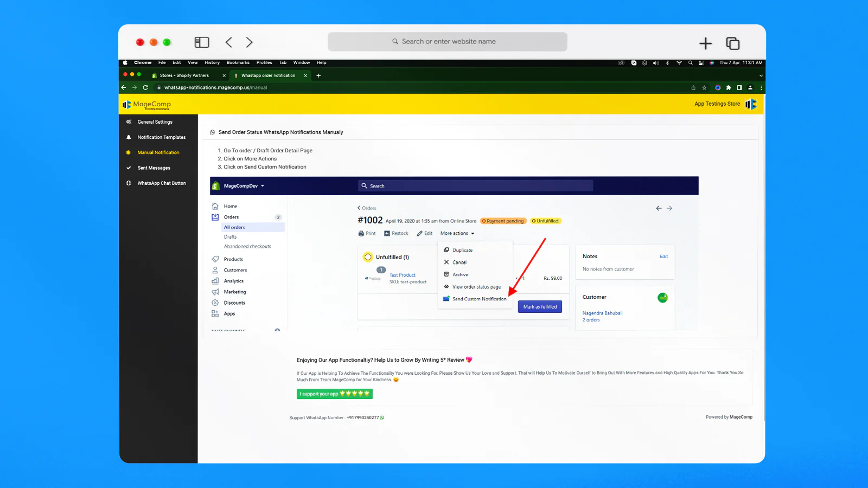This screenshot has height=488, width=868.
Task: Open the Window menu
Action: click(x=302, y=63)
